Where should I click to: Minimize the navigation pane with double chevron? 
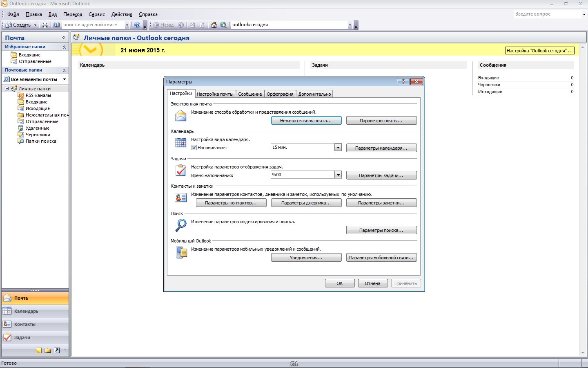coord(64,38)
